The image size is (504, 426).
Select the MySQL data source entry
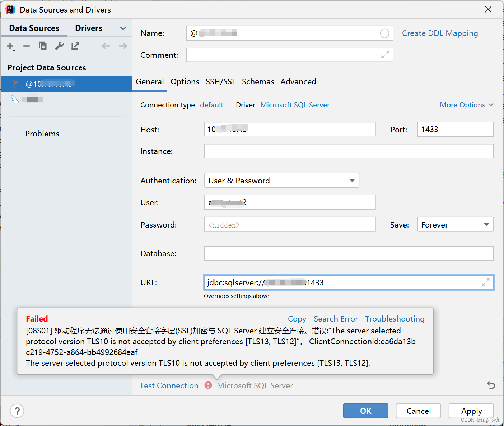66,99
